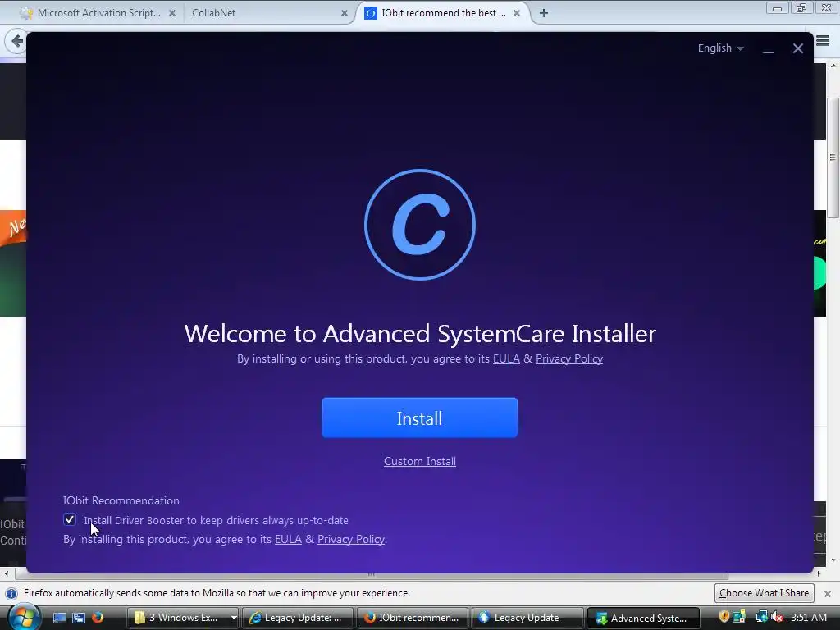Click the vertical scrollbar up arrow
Viewport: 840px width, 630px height.
pyautogui.click(x=833, y=66)
